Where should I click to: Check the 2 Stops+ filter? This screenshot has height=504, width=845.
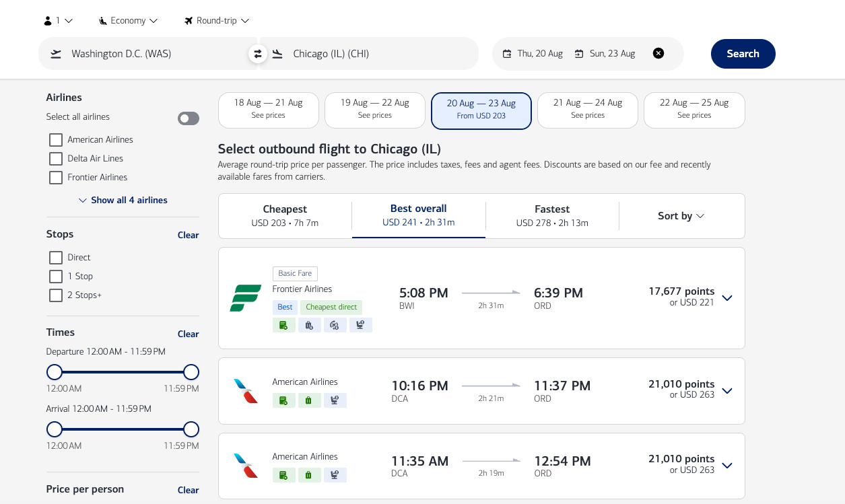click(x=56, y=295)
